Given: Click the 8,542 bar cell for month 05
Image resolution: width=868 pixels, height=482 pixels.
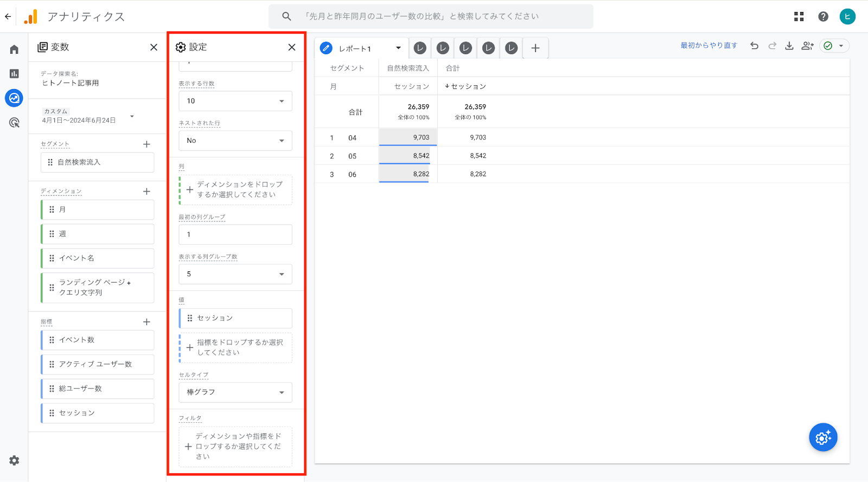Looking at the screenshot, I should (x=408, y=156).
